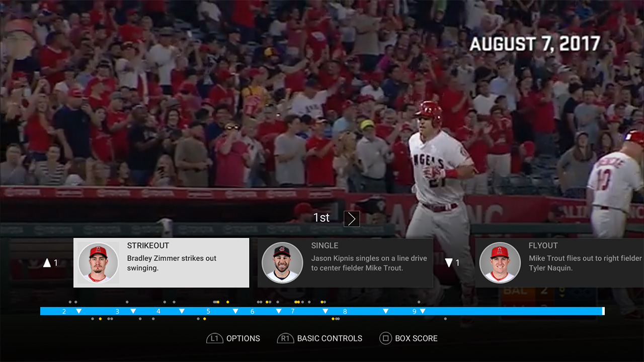Select the L1 Options button icon
Viewport: 644px width, 362px height.
214,338
